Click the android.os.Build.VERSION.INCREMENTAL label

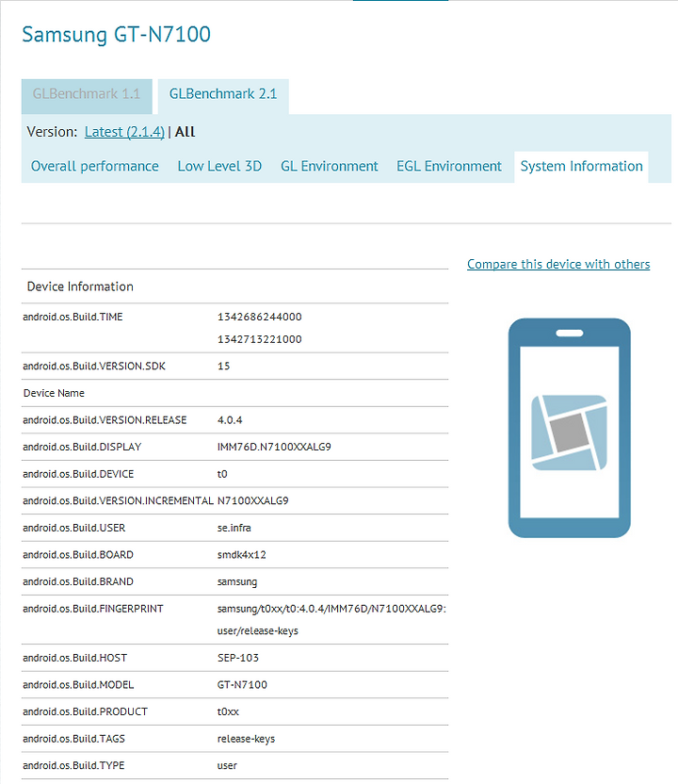pos(119,501)
